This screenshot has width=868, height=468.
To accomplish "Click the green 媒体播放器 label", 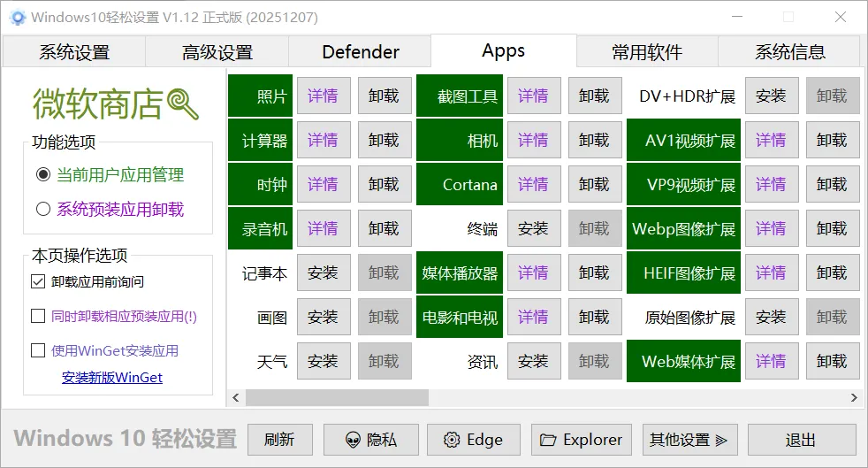I will click(x=460, y=273).
